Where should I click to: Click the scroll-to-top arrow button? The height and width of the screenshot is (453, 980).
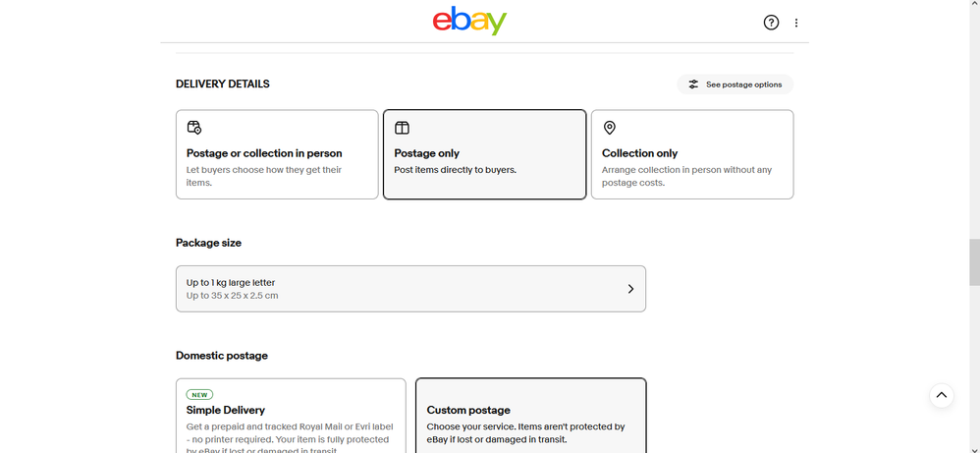pos(942,395)
